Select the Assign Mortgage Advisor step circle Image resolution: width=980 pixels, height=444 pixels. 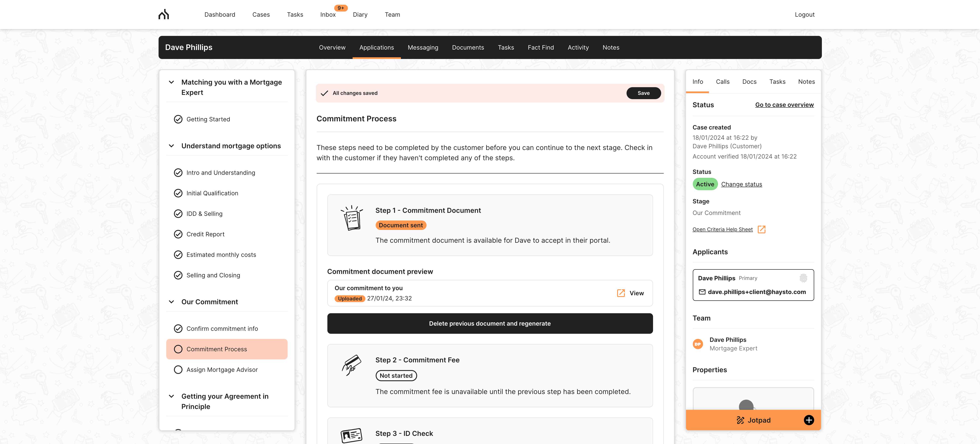click(x=178, y=370)
